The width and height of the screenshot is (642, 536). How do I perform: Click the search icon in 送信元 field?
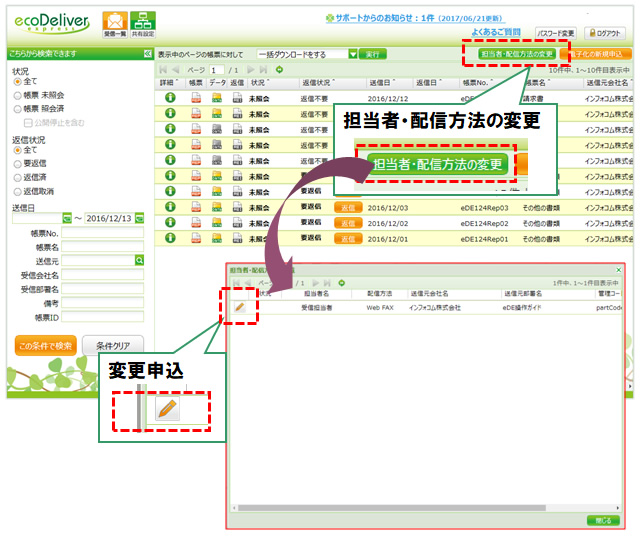[x=140, y=260]
